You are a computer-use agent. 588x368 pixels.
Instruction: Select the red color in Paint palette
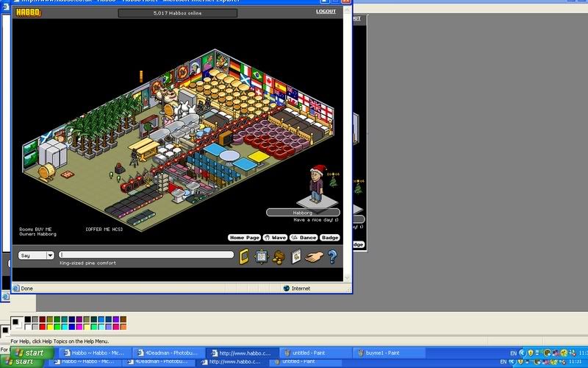(x=43, y=327)
